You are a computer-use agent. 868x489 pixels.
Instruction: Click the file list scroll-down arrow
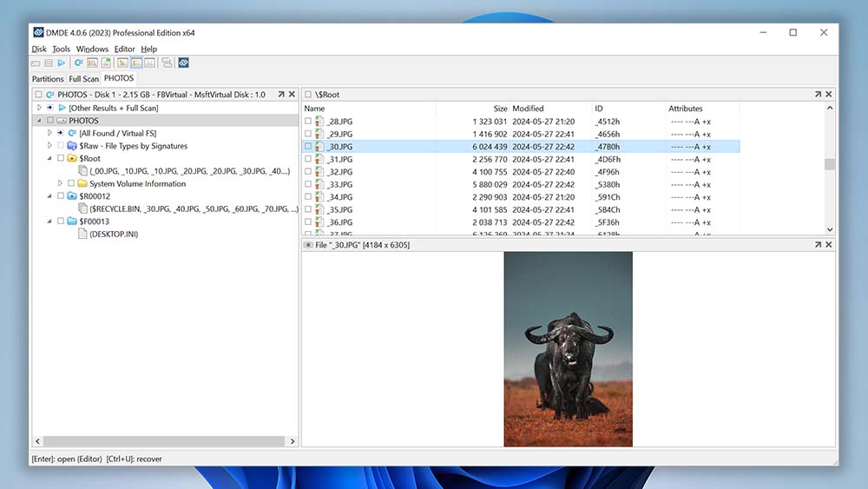(x=829, y=229)
